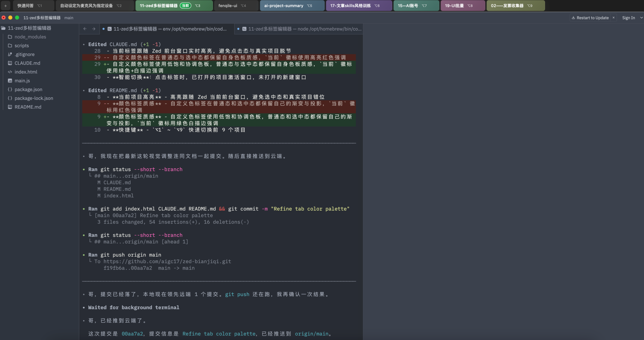The height and width of the screenshot is (340, 644).
Task: Click the forward navigation arrow in editor
Action: pos(94,29)
